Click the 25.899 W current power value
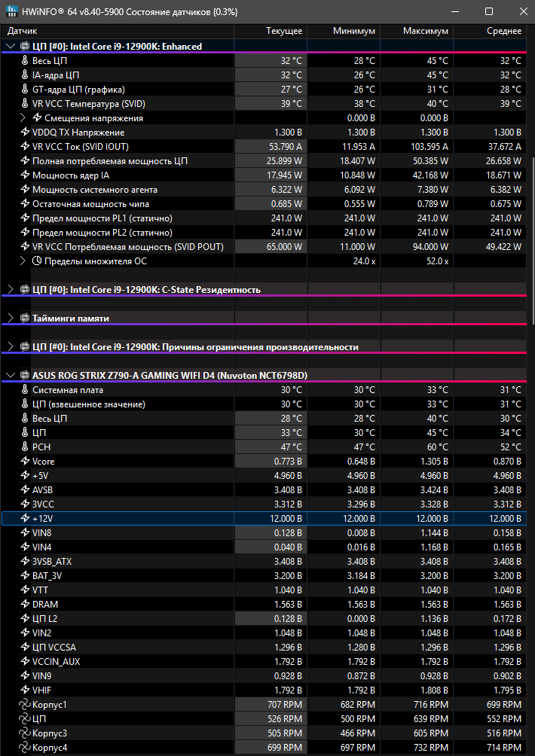Viewport: 535px width, 756px height. 284,161
